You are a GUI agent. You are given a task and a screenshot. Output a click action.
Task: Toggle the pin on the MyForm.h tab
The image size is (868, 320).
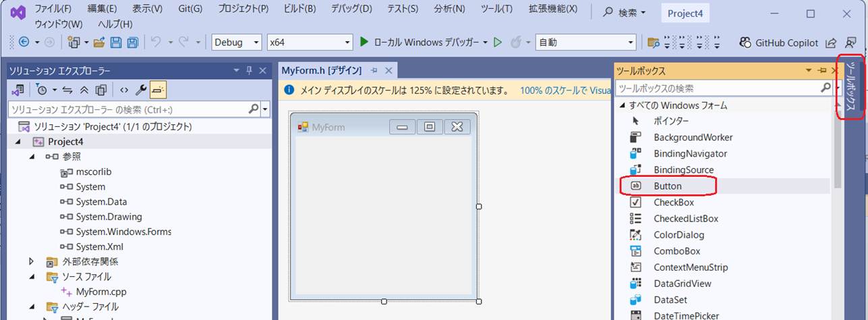tap(374, 70)
